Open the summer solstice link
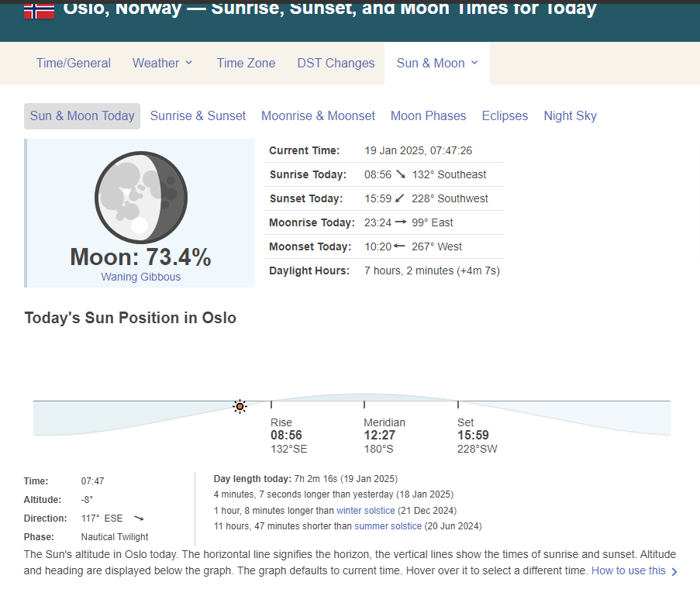The height and width of the screenshot is (596, 700). [388, 526]
